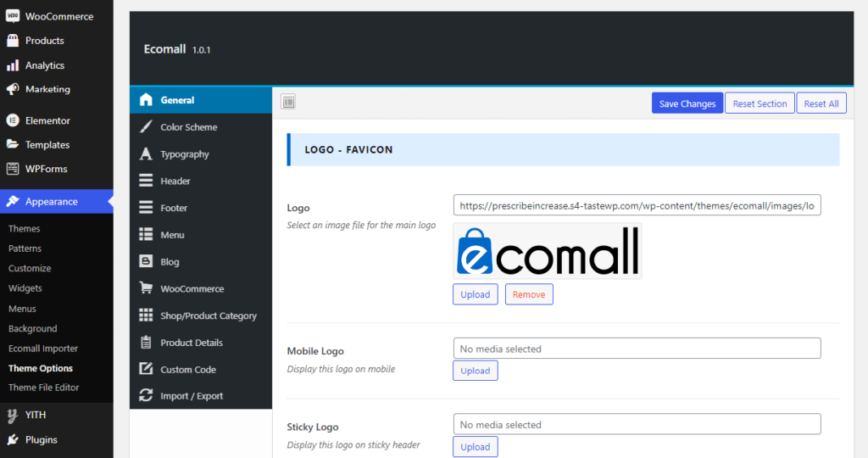
Task: Open Menus under Appearance
Action: 22,309
